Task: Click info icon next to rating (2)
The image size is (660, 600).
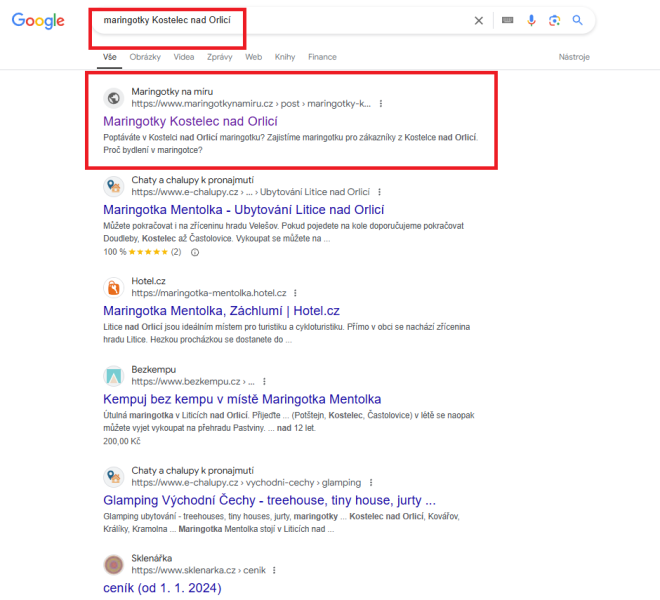Action: tap(195, 252)
